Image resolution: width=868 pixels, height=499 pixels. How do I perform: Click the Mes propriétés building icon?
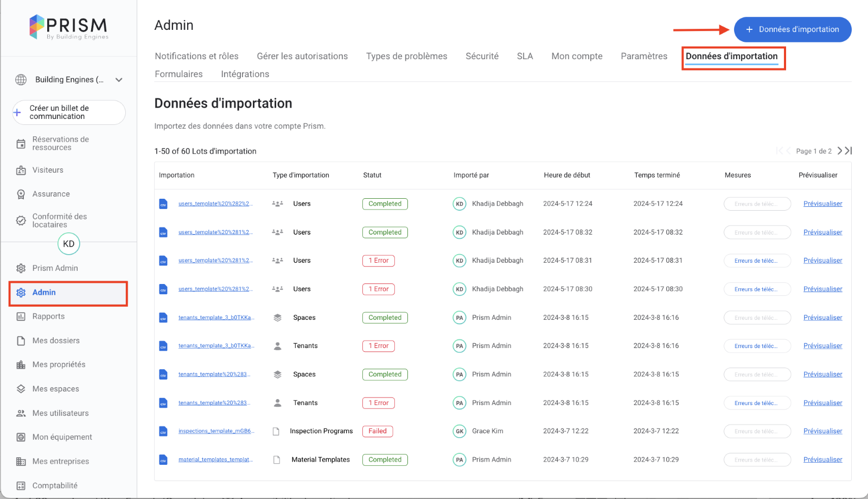(x=21, y=365)
